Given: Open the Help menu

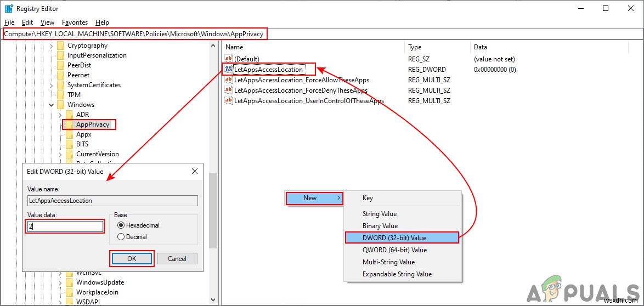Looking at the screenshot, I should (102, 22).
